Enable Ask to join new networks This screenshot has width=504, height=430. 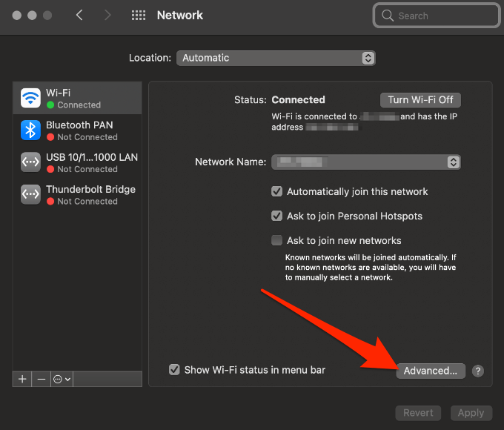276,240
